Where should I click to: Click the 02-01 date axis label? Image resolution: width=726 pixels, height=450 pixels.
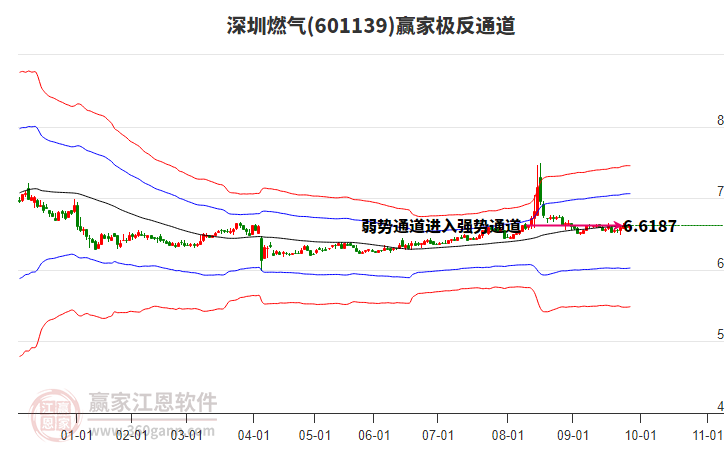coord(131,435)
